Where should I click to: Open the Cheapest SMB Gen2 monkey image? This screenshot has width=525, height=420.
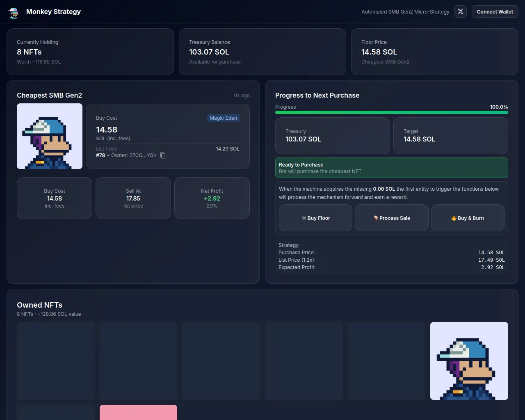tap(50, 136)
